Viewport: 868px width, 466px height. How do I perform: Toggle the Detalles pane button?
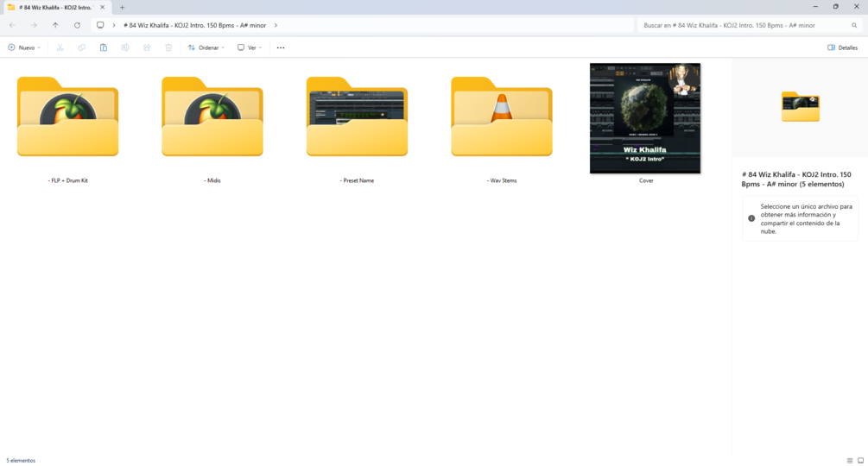(x=843, y=47)
